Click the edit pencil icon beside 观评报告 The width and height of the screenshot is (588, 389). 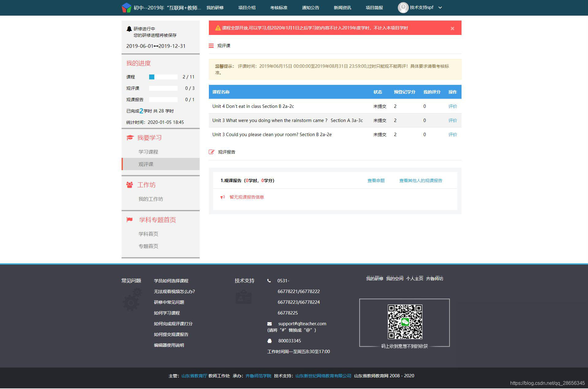tap(211, 152)
